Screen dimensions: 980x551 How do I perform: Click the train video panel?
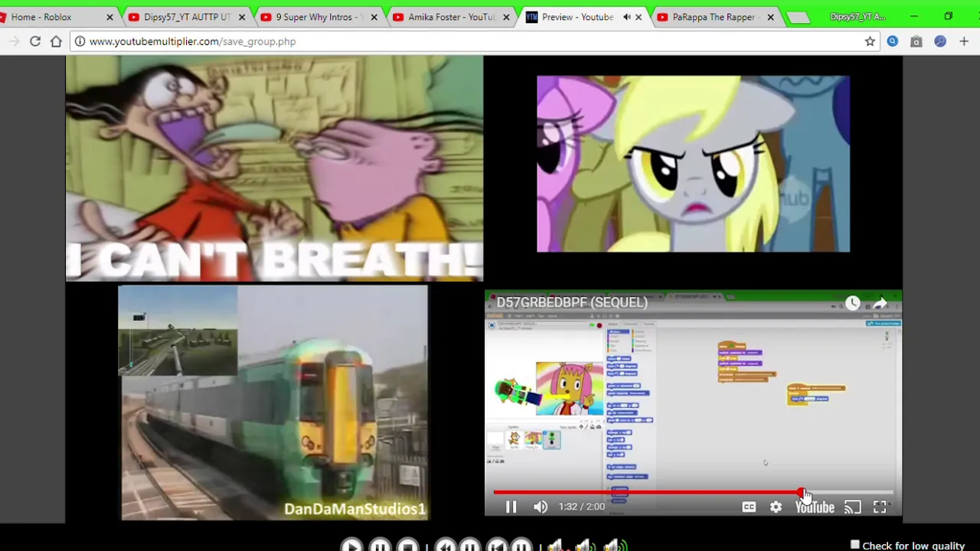point(273,403)
